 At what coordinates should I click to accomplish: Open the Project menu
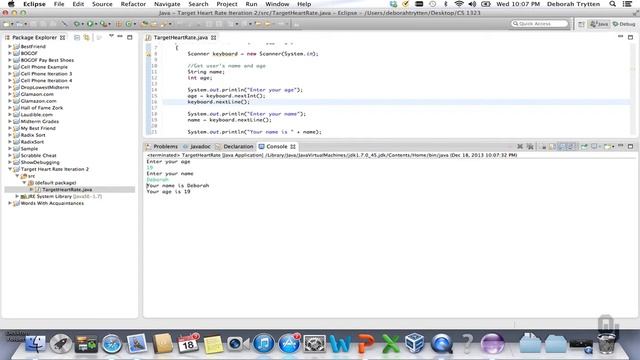click(x=227, y=4)
